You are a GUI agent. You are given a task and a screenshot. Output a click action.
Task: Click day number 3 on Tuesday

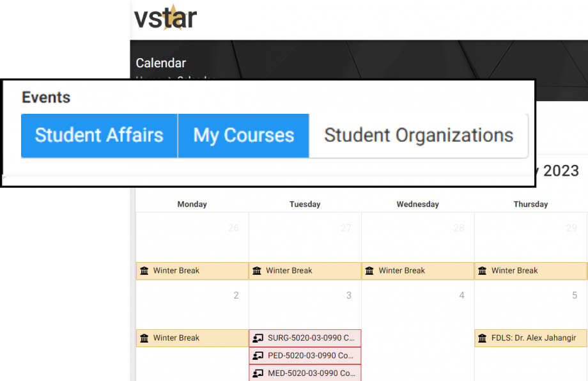coord(348,295)
